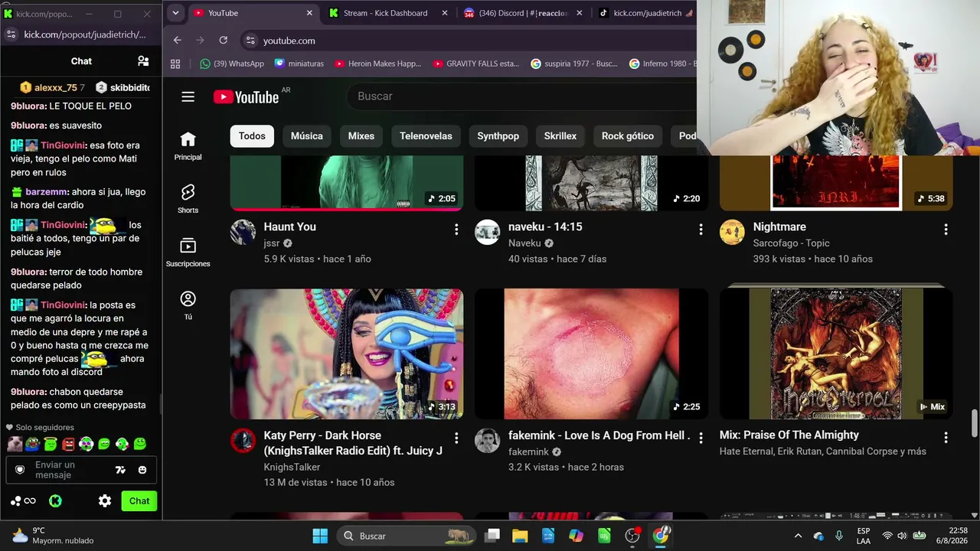Open chat user list in Kick popout
Image resolution: width=980 pixels, height=551 pixels.
click(143, 61)
